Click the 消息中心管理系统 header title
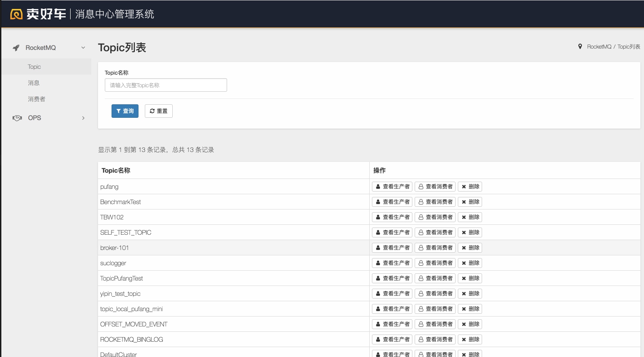 click(115, 14)
